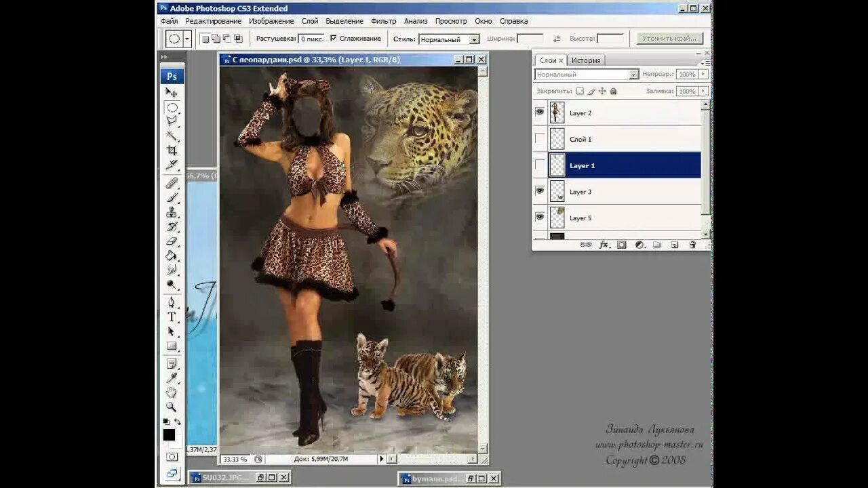The height and width of the screenshot is (488, 868).
Task: Select the Move tool
Action: [172, 92]
